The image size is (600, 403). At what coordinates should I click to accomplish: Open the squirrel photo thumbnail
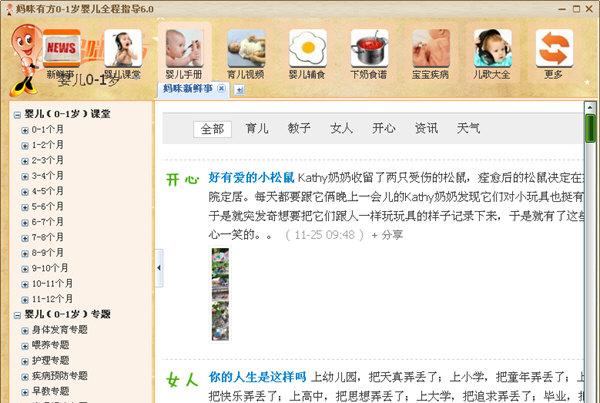tap(220, 294)
